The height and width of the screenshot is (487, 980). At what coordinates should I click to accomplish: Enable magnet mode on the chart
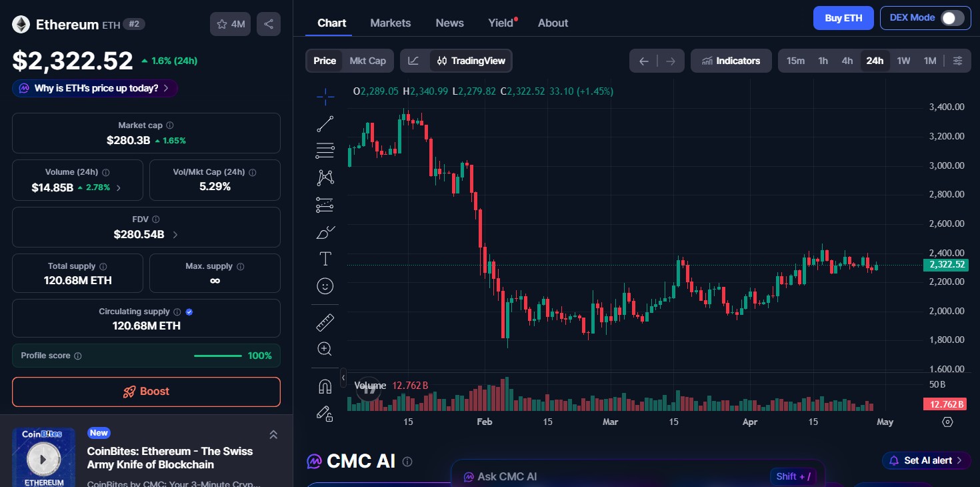click(325, 385)
